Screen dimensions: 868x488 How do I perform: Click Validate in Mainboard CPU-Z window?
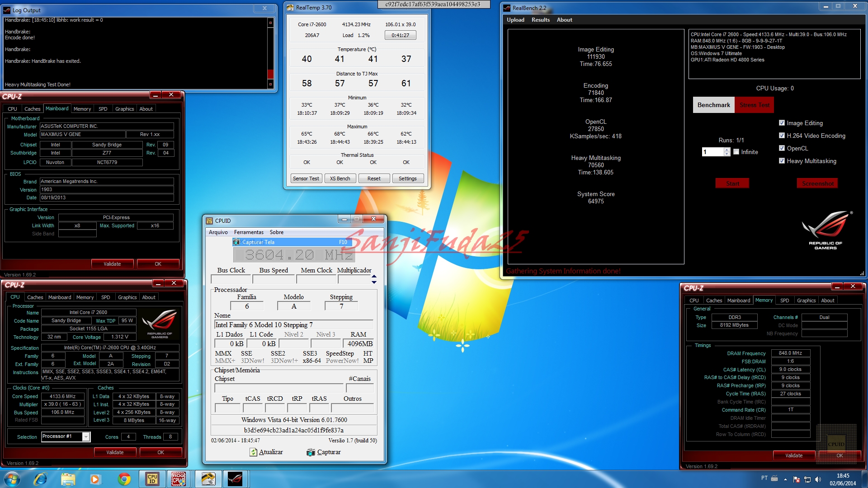pyautogui.click(x=112, y=264)
